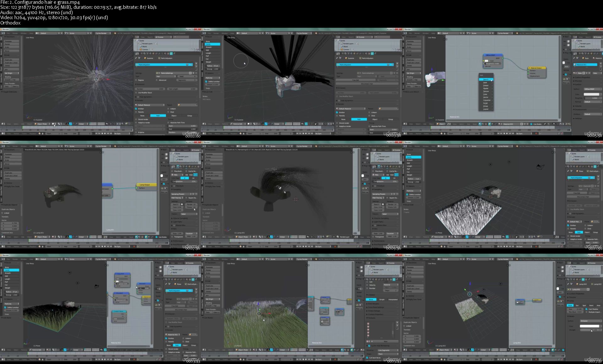This screenshot has height=364, width=603.
Task: Open particle Type Hair dropdown in 00:02:00 frame
Action: (x=166, y=76)
